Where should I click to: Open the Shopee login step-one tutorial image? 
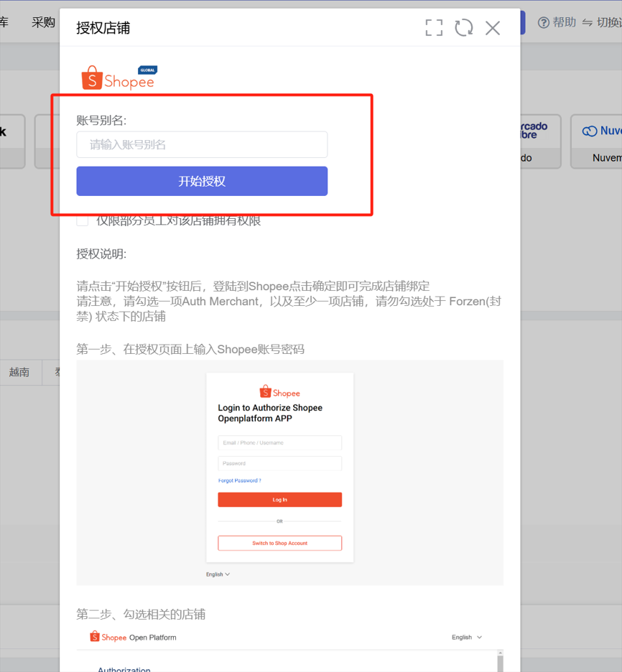point(289,472)
